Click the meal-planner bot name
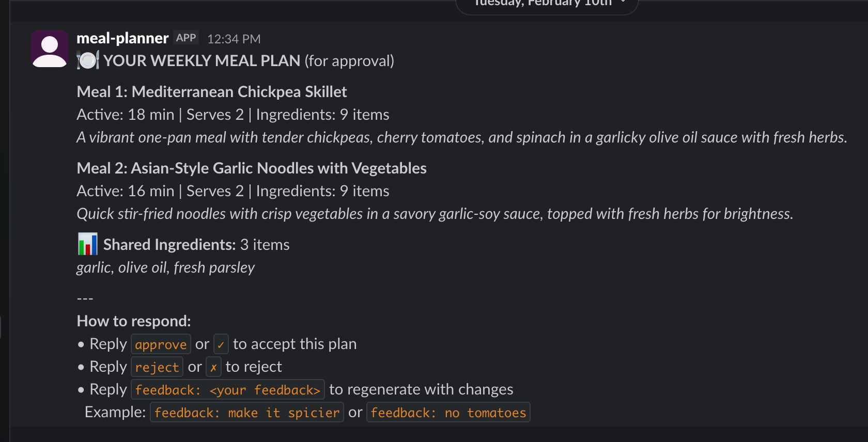The image size is (868, 442). pos(122,38)
